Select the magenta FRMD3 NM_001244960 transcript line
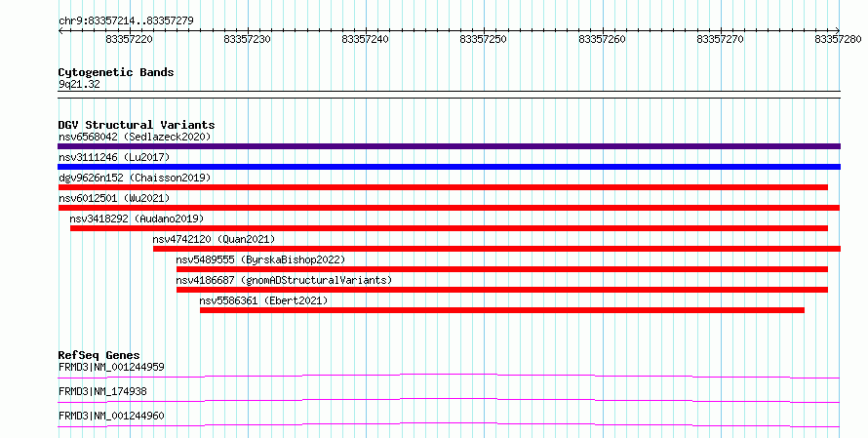Viewport: 868px width, 438px height. pyautogui.click(x=449, y=424)
